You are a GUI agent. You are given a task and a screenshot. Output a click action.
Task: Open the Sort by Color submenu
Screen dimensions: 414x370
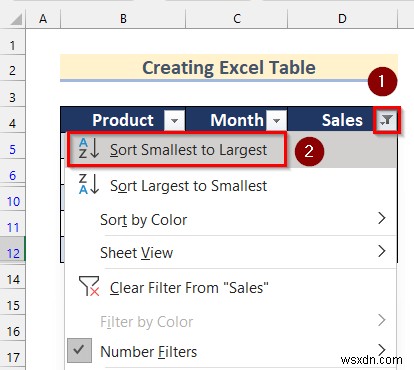pos(231,220)
